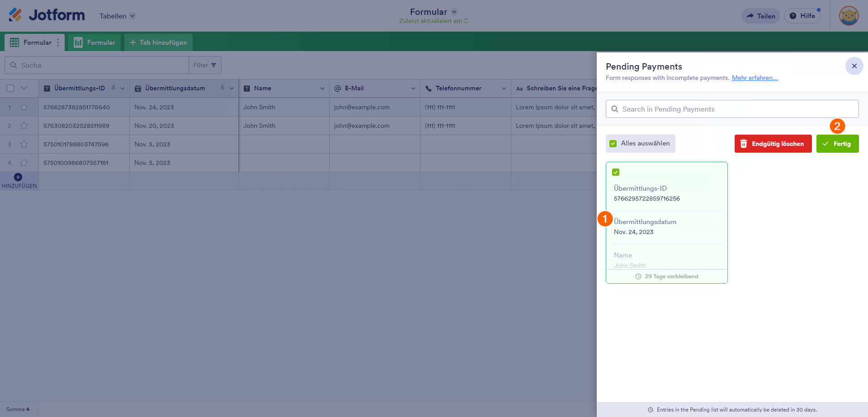Click the Jotform logo icon

(x=15, y=15)
